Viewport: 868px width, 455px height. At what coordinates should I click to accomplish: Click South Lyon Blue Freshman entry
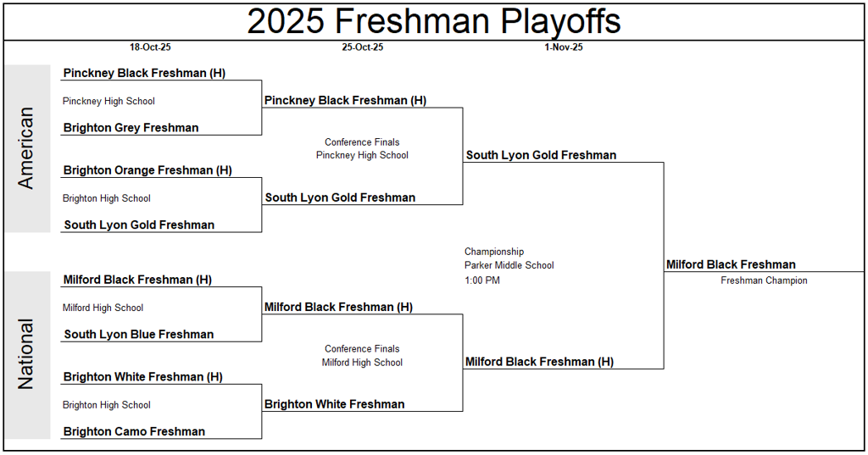(x=139, y=335)
